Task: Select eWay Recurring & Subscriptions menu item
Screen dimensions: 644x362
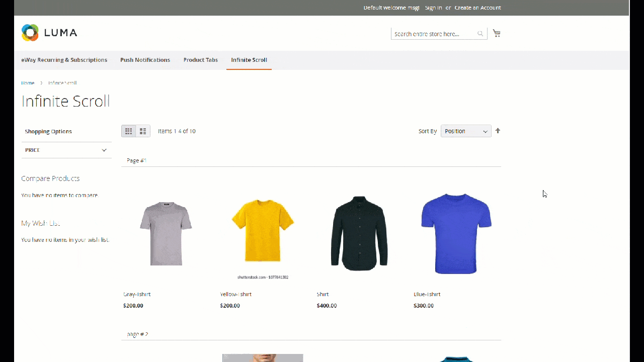Action: click(64, 60)
